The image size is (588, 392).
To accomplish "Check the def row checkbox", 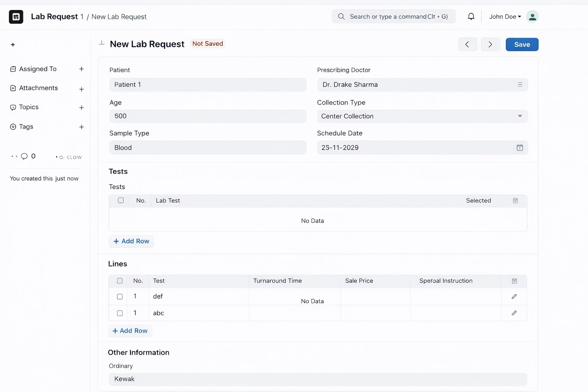I will [120, 297].
